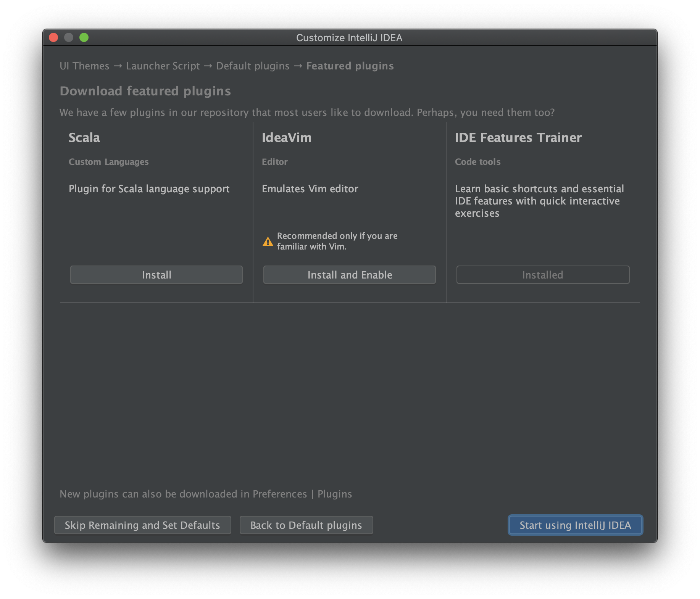
Task: Click the Vim warning triangle icon
Action: [x=268, y=241]
